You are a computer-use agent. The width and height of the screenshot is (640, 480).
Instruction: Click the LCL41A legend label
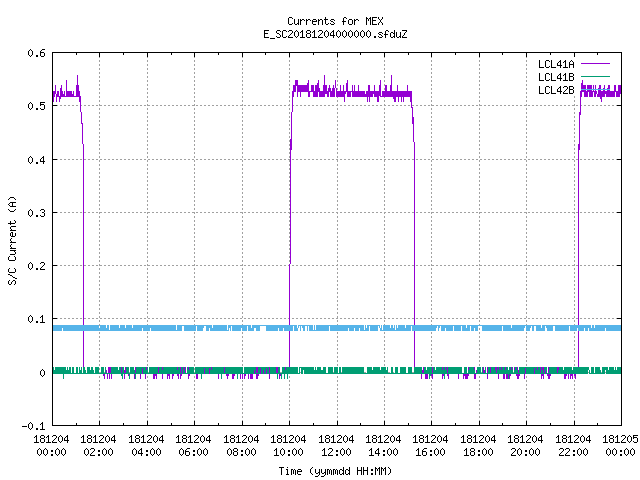point(556,64)
